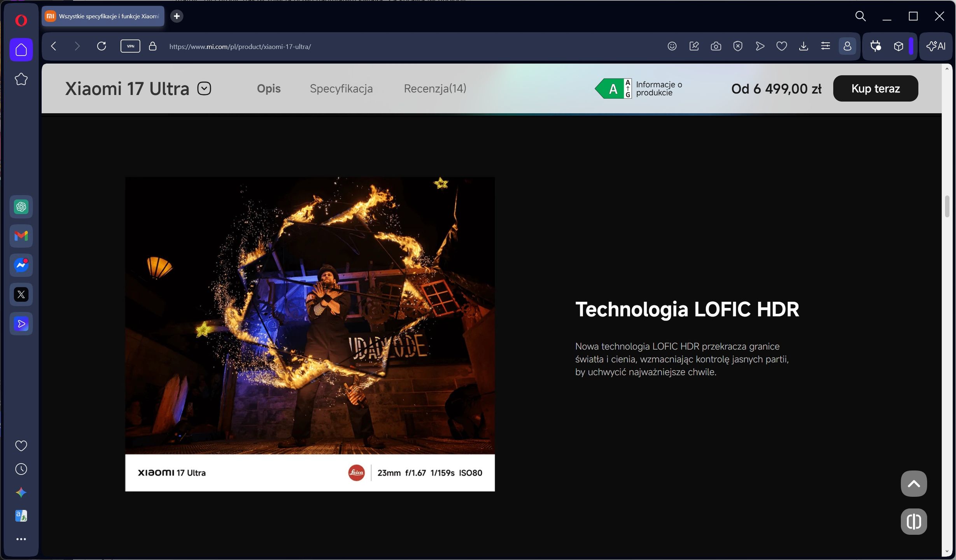Viewport: 956px width, 560px height.
Task: Select the Xiaomi specifications browser tab
Action: (103, 16)
